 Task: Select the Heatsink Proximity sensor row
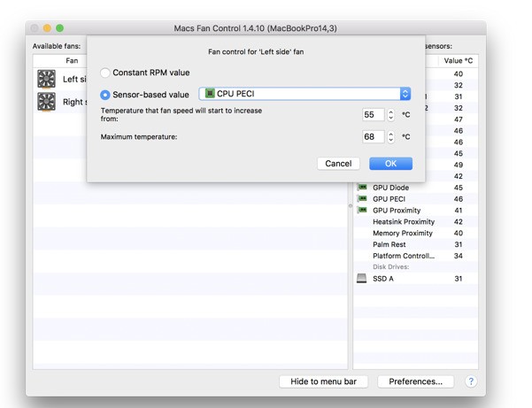click(416, 222)
